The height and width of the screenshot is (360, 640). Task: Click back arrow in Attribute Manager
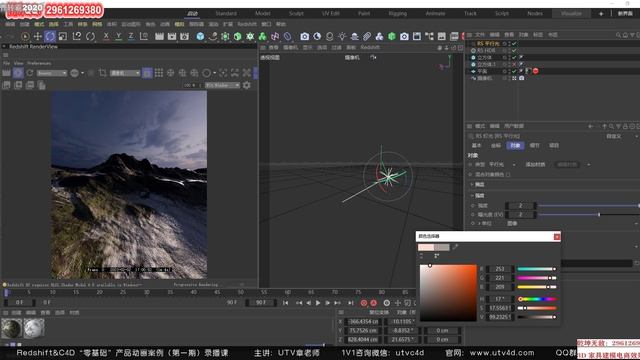point(591,126)
